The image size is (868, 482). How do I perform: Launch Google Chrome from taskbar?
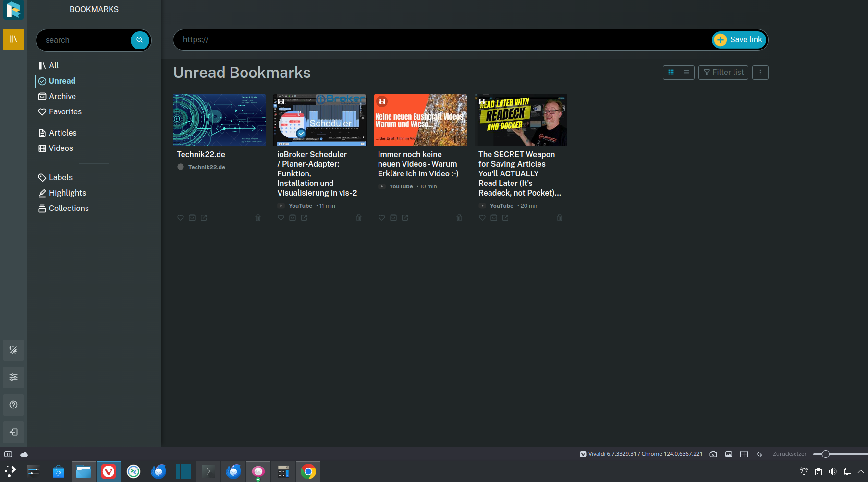click(308, 471)
